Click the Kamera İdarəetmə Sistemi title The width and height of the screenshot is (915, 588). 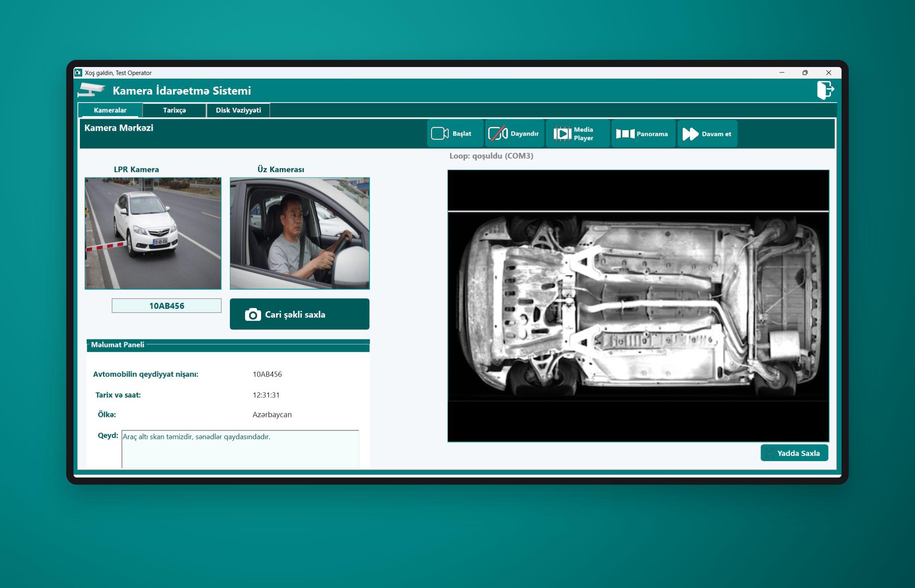(x=182, y=91)
